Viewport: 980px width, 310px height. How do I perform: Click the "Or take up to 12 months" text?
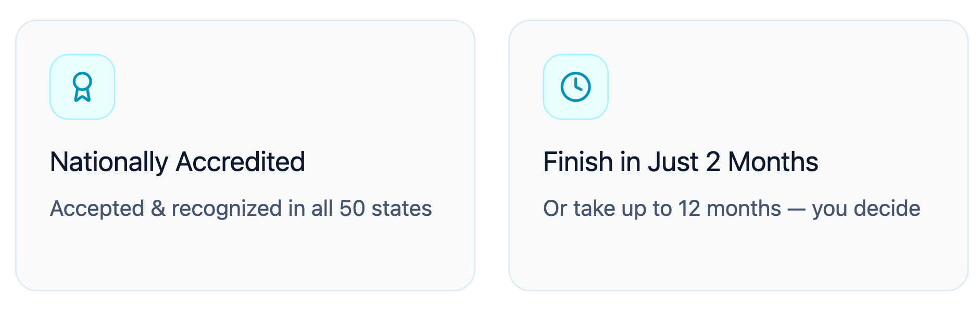click(x=662, y=209)
